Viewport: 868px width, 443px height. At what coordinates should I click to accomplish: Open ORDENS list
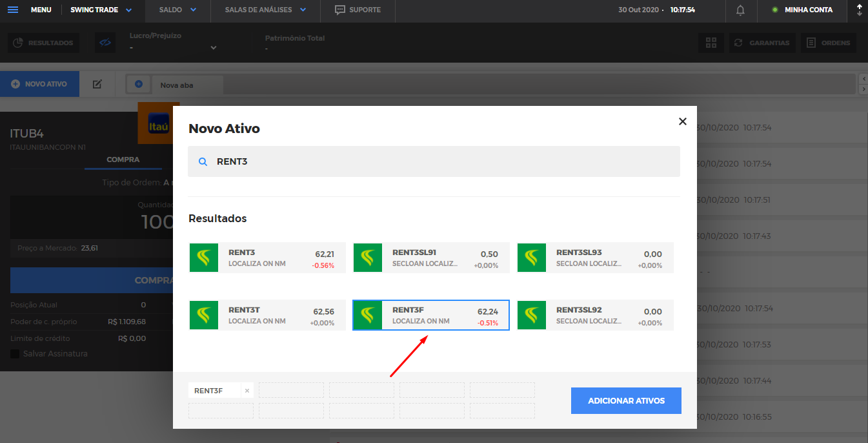829,43
